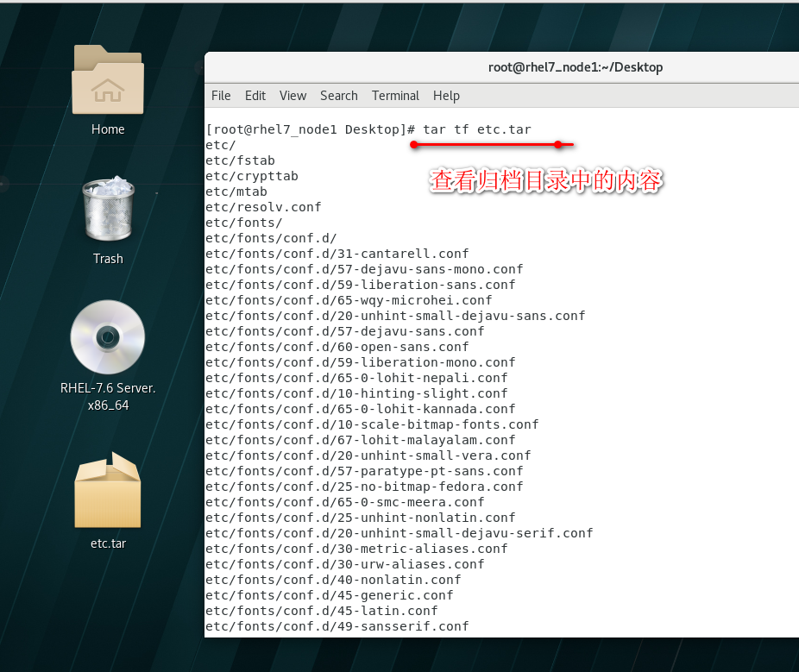Click the 20-unhint-small-vera.conf line
This screenshot has height=672, width=799.
pos(368,456)
